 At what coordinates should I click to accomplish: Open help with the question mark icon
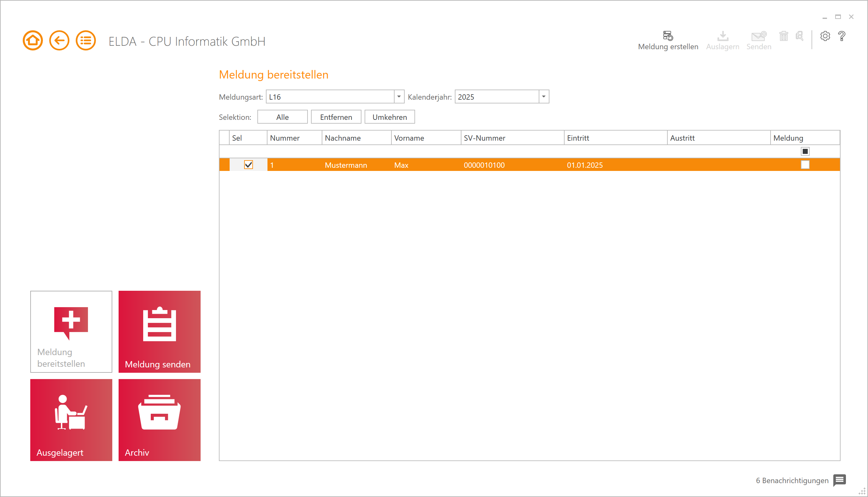click(842, 36)
